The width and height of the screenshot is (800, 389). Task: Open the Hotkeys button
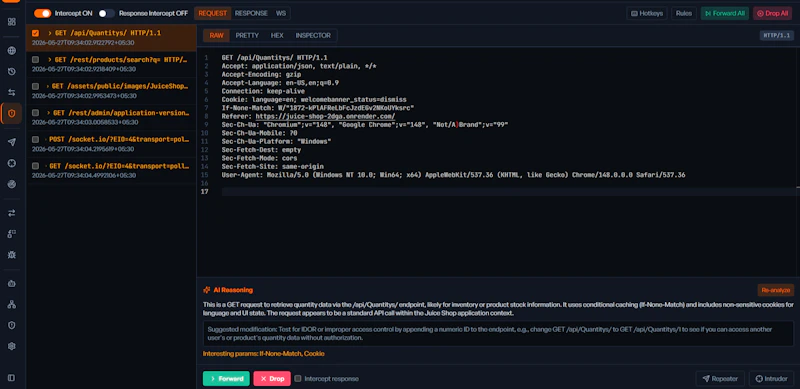pos(647,13)
